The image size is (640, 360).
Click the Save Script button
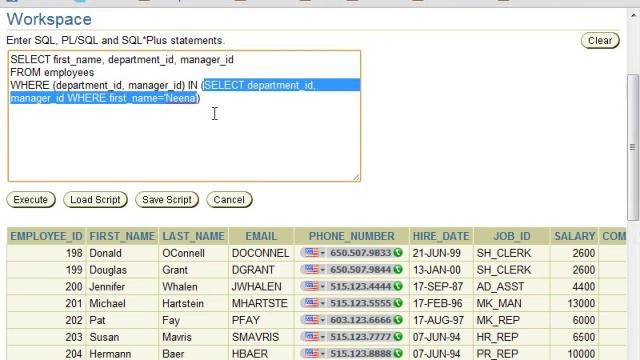tap(167, 200)
